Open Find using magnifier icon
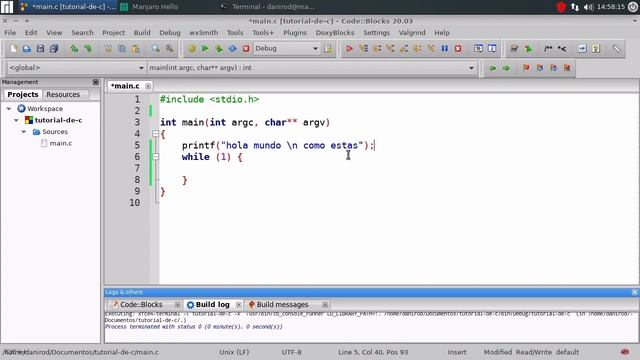 156,49
